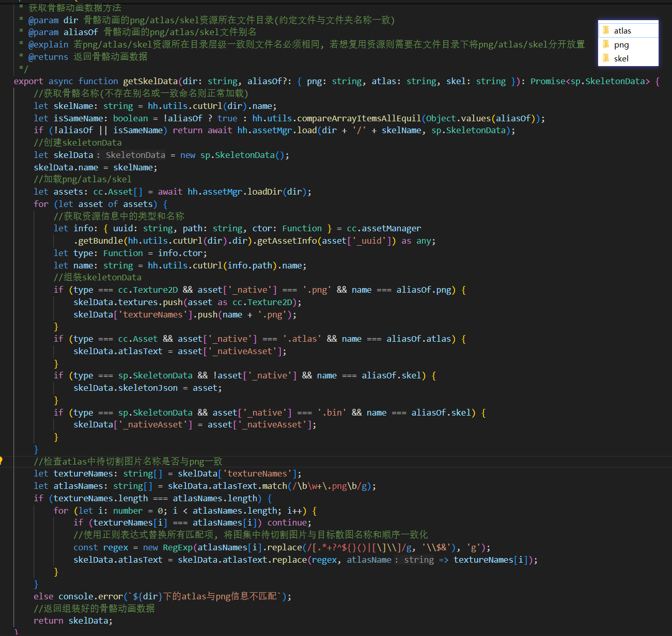Click the 'for (let asset of assets)' line

tap(101, 204)
